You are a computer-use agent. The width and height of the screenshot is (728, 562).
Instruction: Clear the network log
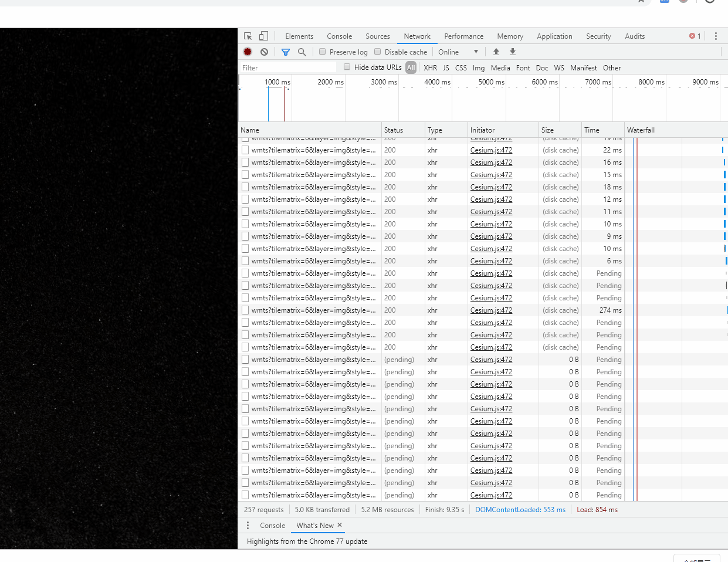pyautogui.click(x=265, y=52)
